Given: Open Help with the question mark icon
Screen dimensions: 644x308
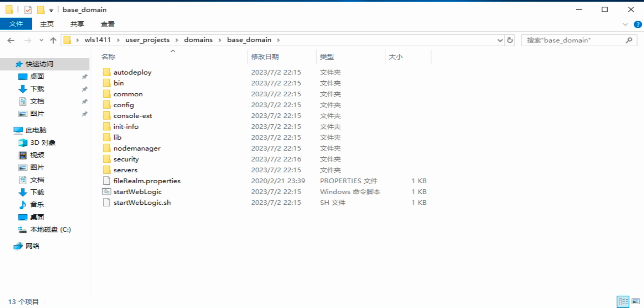Looking at the screenshot, I should 637,24.
